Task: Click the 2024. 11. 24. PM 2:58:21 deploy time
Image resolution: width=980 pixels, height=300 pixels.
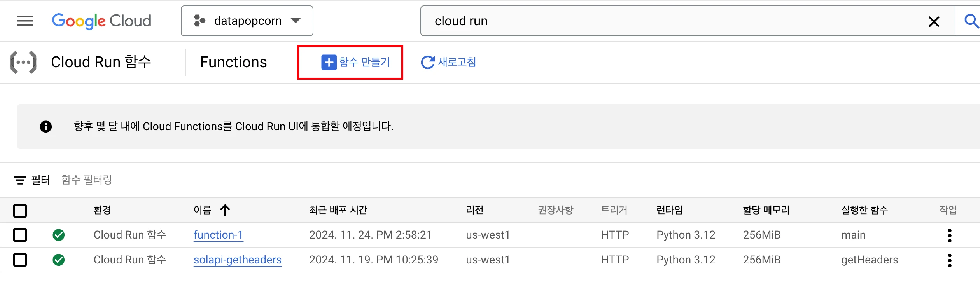Action: click(371, 235)
